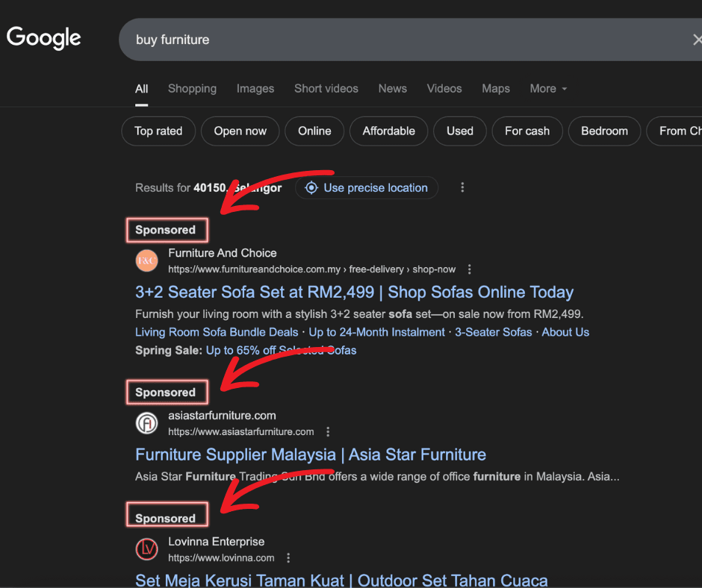This screenshot has height=588, width=702.
Task: Open the Images tab
Action: coord(255,89)
